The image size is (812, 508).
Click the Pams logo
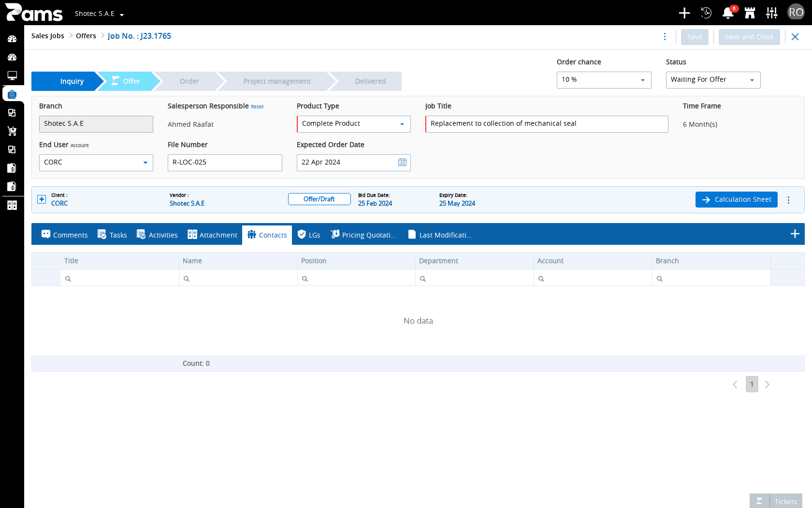click(34, 13)
